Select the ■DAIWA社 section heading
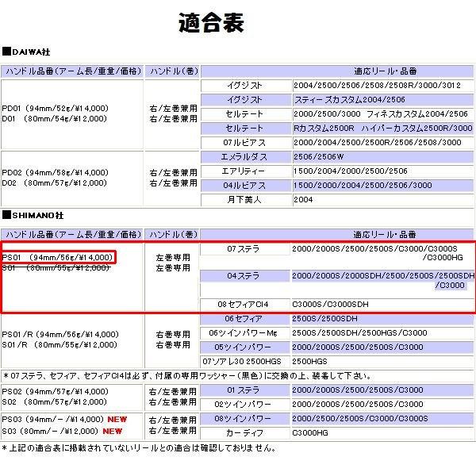Image resolution: width=476 pixels, height=476 pixels. pos(26,52)
